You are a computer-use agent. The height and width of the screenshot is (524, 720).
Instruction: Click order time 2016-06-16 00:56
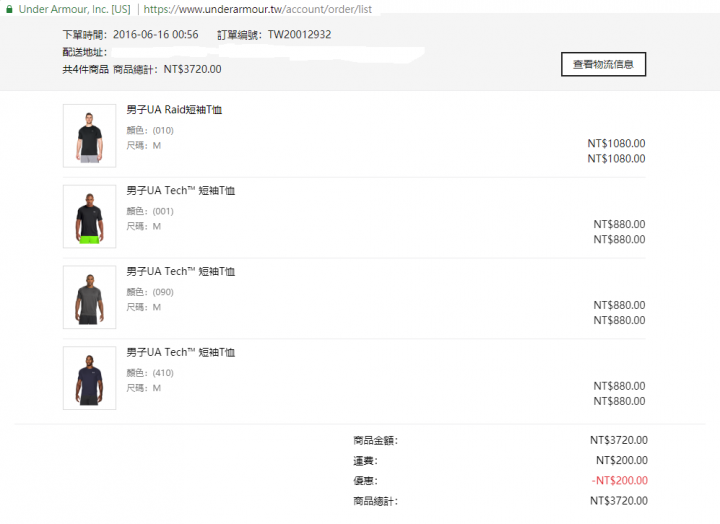point(156,35)
